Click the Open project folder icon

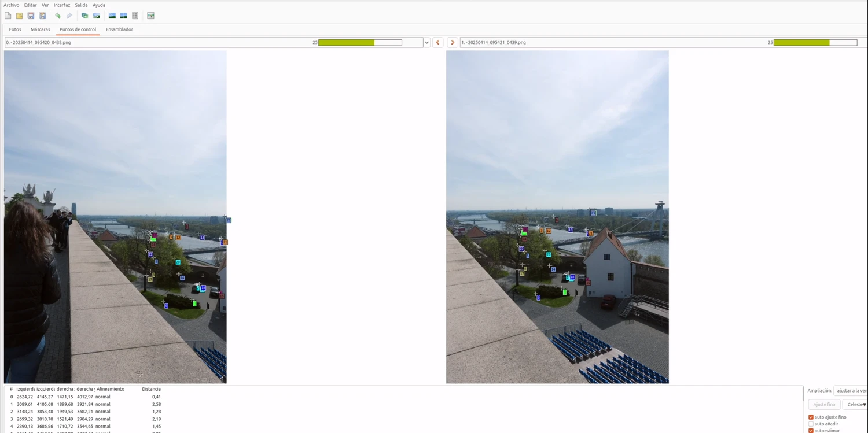19,16
